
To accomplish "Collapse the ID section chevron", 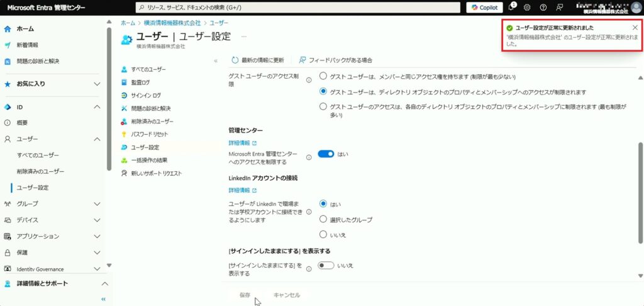I will tap(97, 107).
